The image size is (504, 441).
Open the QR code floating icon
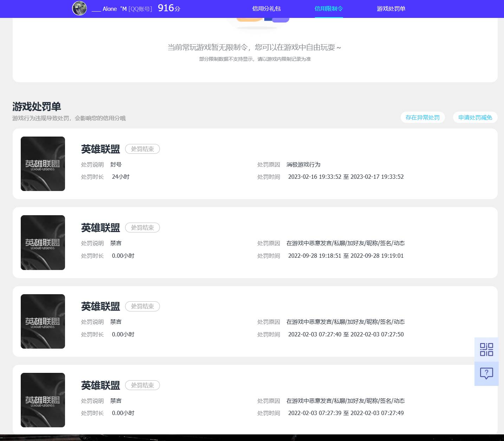(486, 350)
